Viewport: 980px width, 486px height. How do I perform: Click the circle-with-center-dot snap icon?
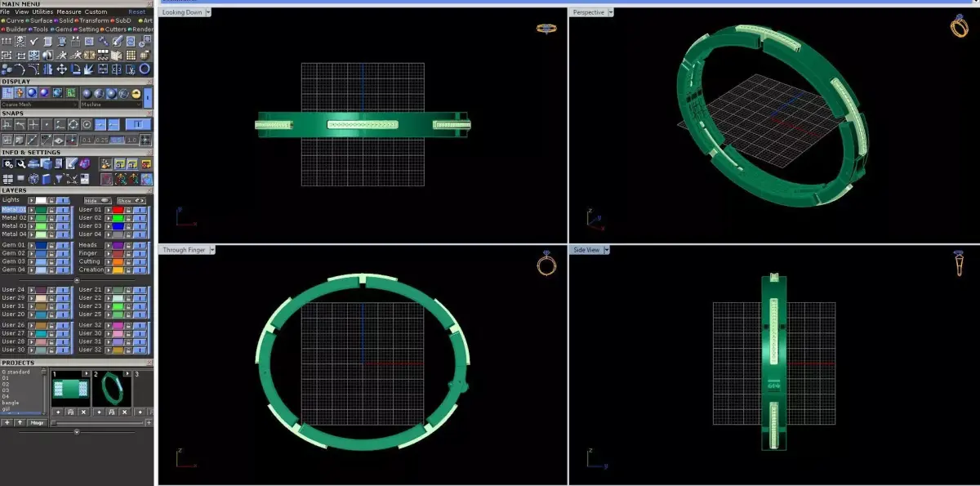(86, 124)
